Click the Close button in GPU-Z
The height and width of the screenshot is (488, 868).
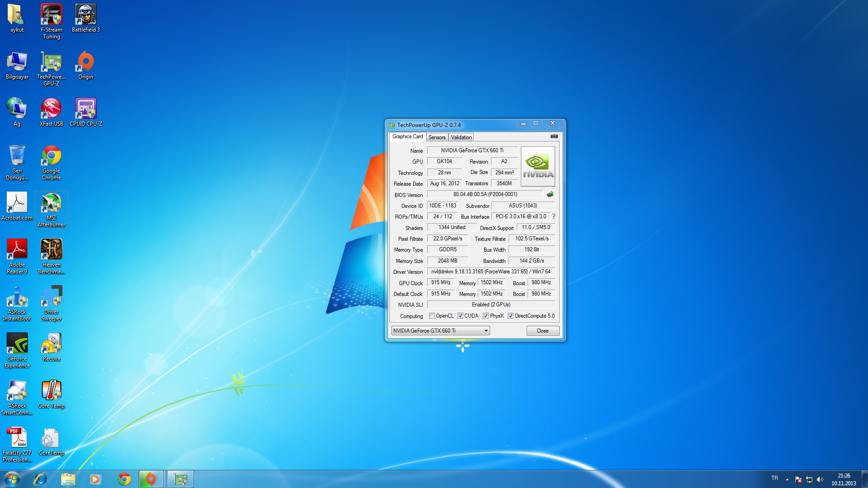coord(542,331)
